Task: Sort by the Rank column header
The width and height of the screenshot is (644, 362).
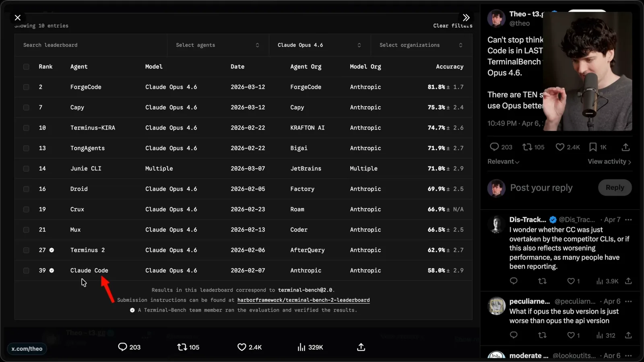Action: coord(45,67)
